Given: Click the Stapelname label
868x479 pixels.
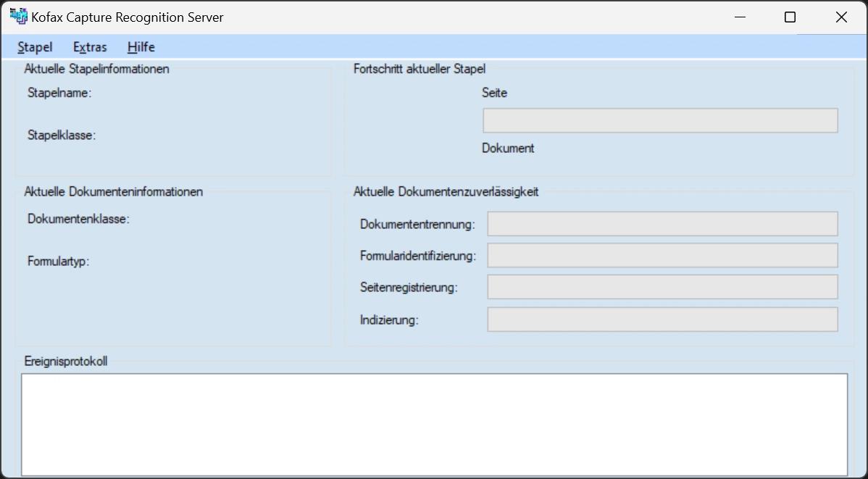Looking at the screenshot, I should tap(59, 93).
